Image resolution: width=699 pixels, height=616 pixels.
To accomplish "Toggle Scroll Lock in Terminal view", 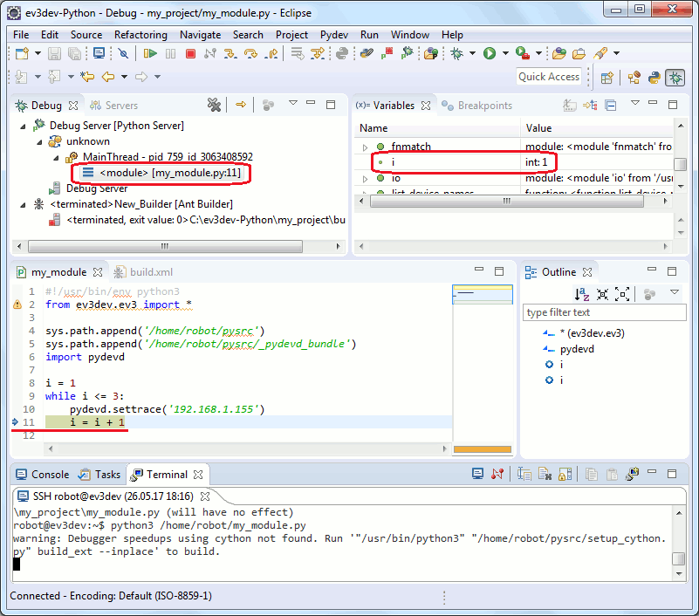I will coord(565,474).
